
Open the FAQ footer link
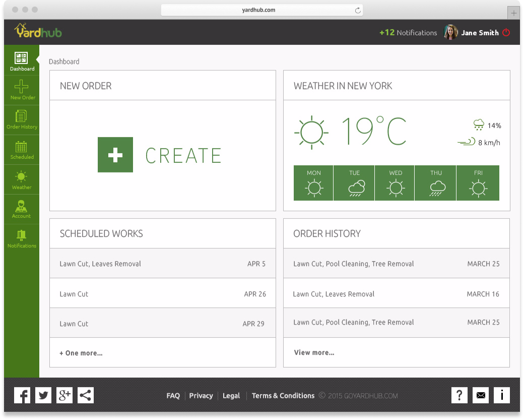pos(173,396)
